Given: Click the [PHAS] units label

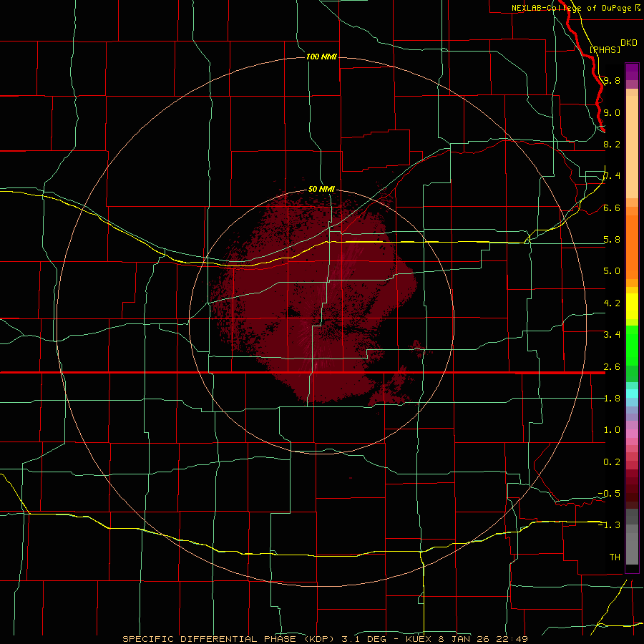Looking at the screenshot, I should pyautogui.click(x=605, y=49).
